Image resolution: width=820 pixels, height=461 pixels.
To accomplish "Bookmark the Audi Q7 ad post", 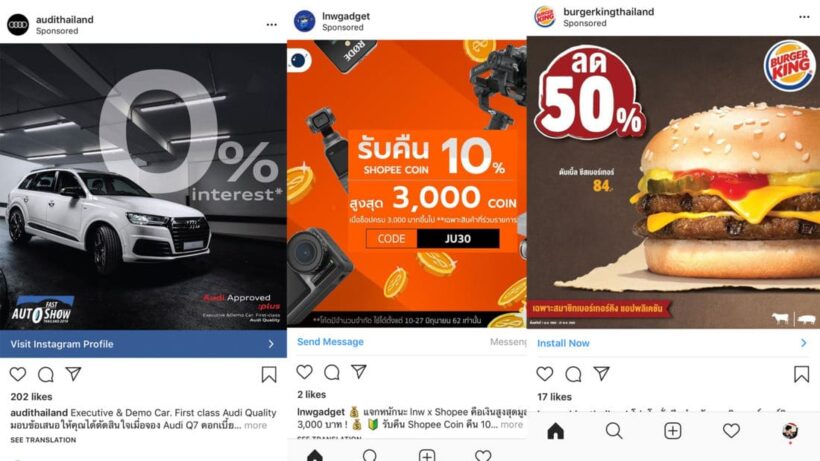I will (269, 374).
